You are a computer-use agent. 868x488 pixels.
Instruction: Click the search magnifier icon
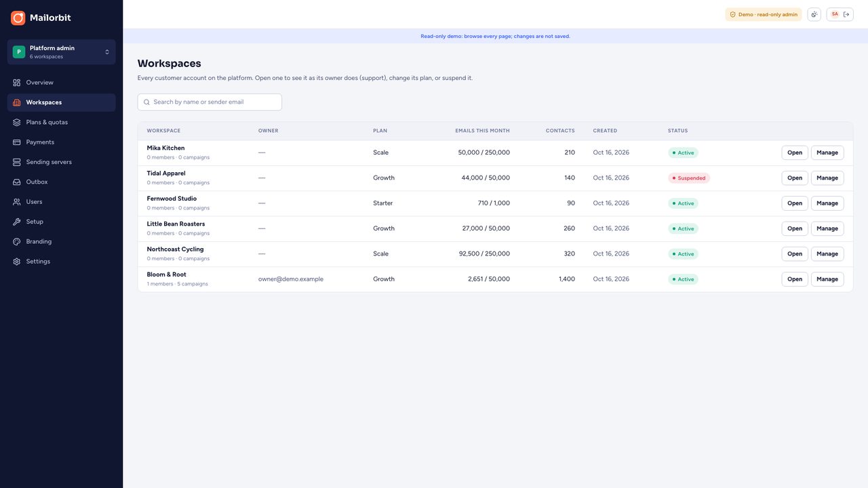(x=146, y=102)
